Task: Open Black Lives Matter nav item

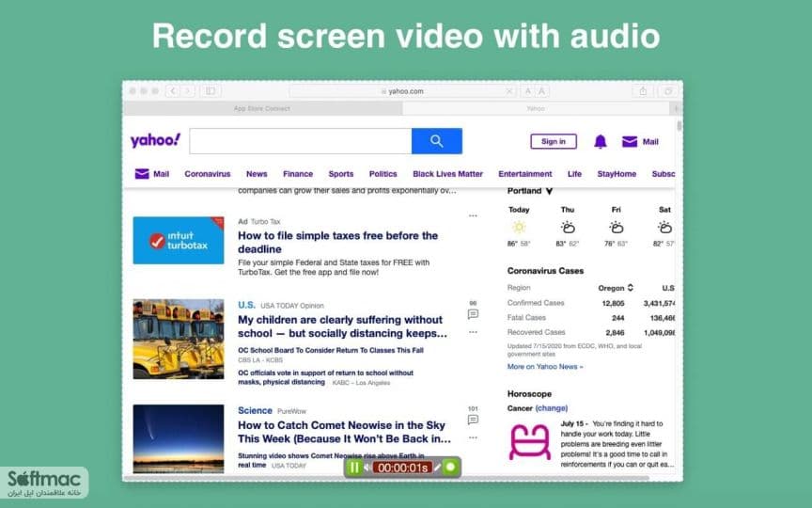Action: [x=447, y=174]
